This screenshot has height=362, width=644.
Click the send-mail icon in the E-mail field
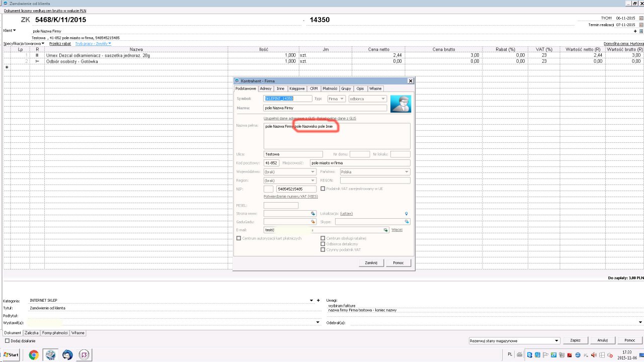(386, 230)
